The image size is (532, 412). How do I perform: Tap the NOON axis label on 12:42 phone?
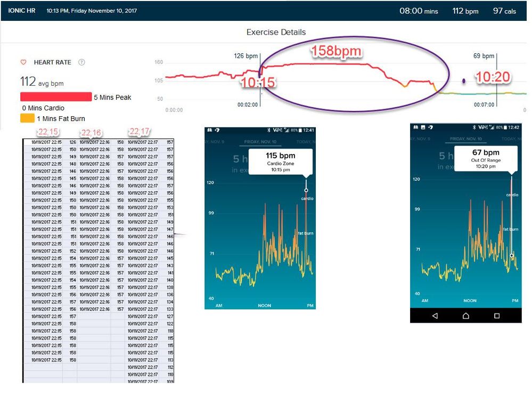click(470, 301)
